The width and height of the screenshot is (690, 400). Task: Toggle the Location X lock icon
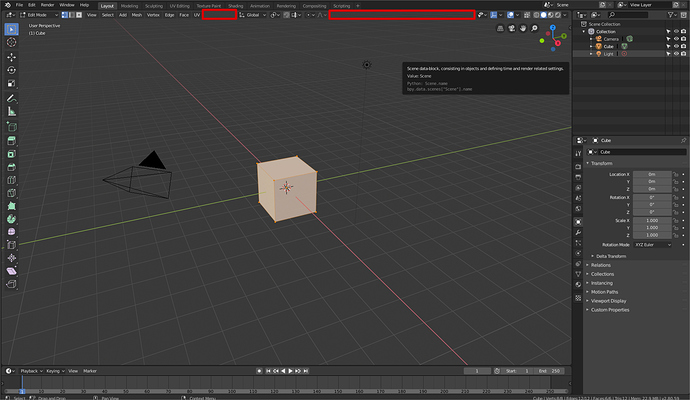click(x=675, y=174)
